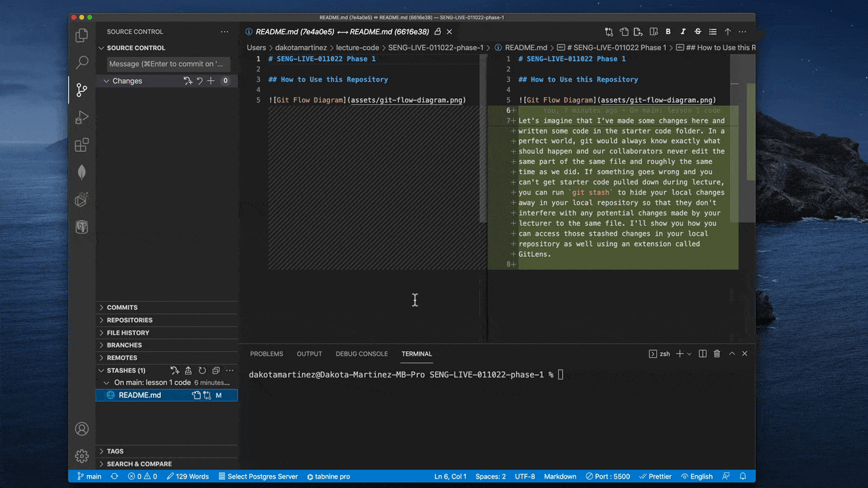
Task: Open notifications bell in status bar
Action: [743, 476]
